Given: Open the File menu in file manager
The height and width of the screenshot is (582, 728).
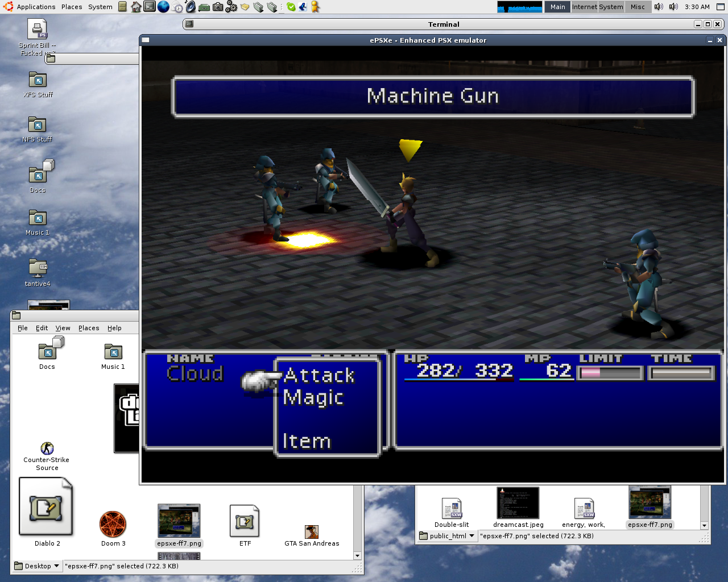Looking at the screenshot, I should pos(23,328).
